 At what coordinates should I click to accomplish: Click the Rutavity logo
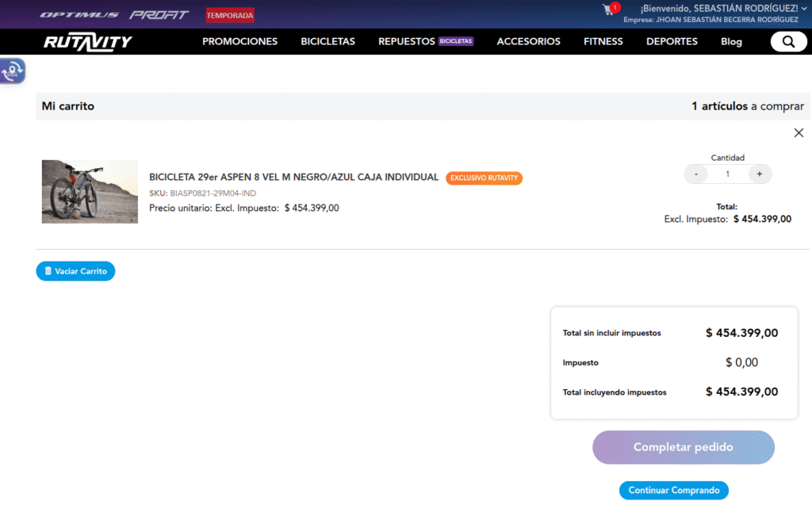click(x=88, y=42)
